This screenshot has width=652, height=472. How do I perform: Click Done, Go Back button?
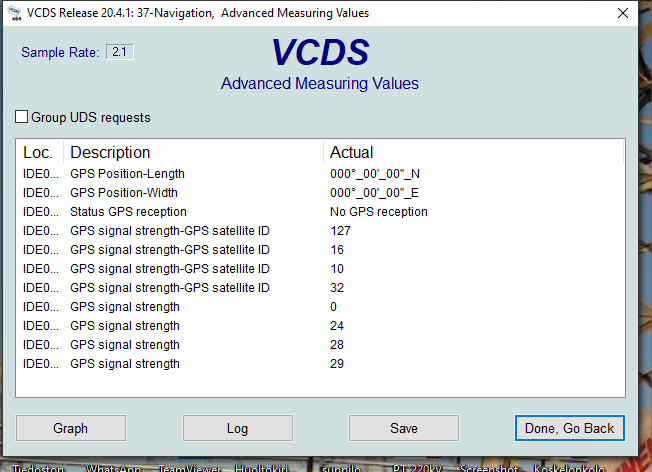570,428
